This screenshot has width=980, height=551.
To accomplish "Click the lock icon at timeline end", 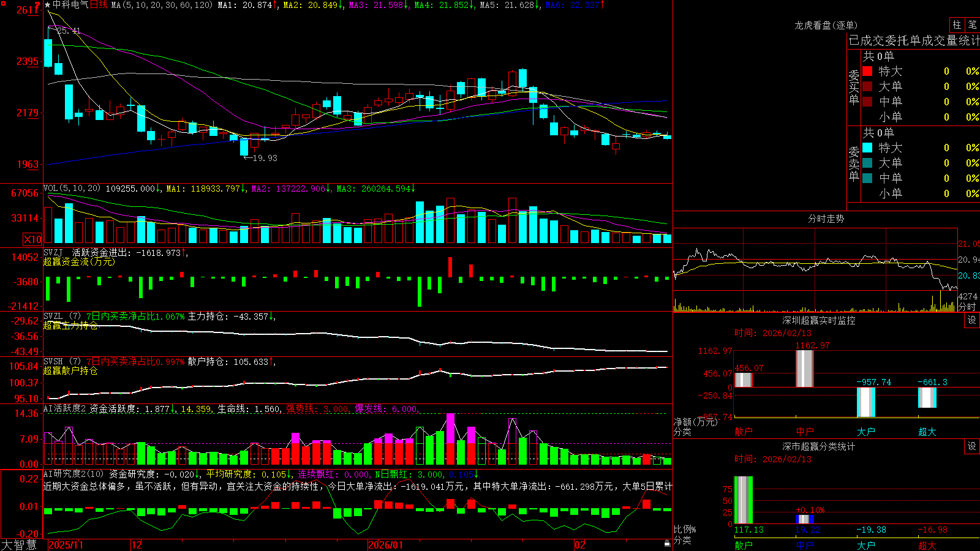I will (x=667, y=544).
